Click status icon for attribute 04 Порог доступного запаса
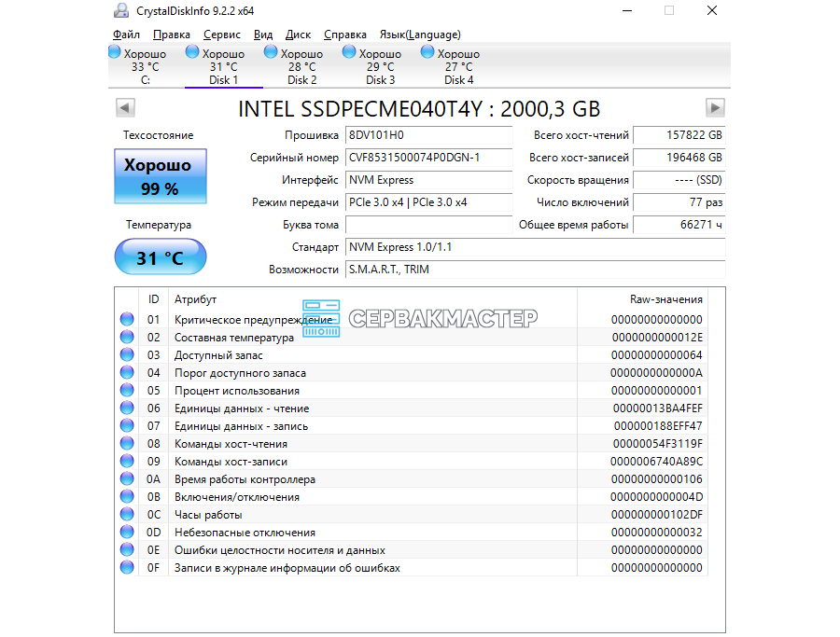 127,372
